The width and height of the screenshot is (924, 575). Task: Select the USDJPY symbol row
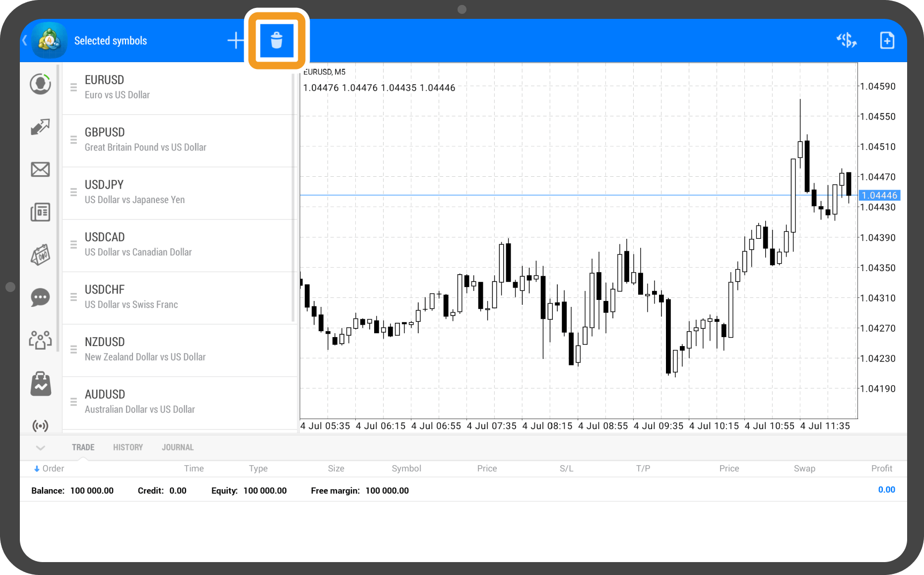pos(179,192)
